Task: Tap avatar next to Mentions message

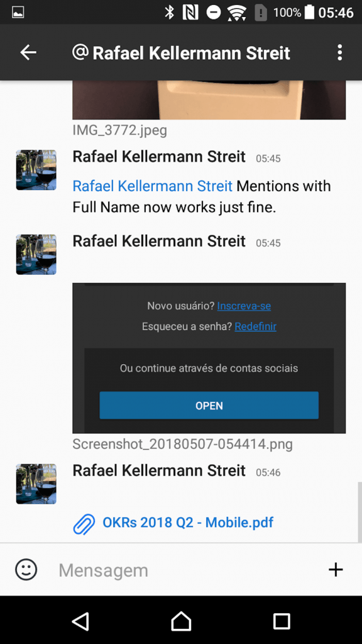Action: [x=36, y=170]
